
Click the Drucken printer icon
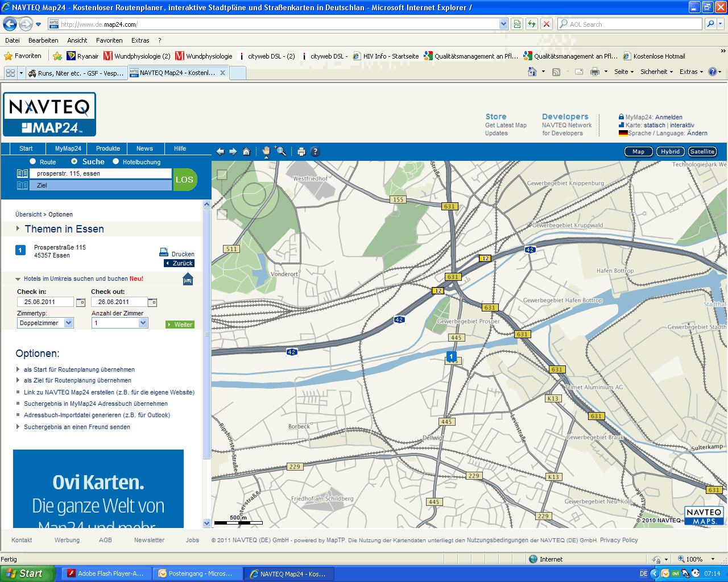coord(164,252)
